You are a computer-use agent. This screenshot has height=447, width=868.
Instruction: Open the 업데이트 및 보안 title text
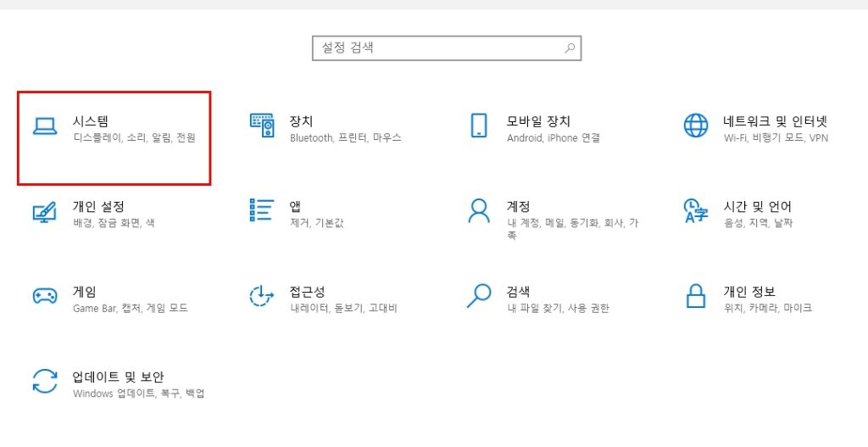click(118, 377)
